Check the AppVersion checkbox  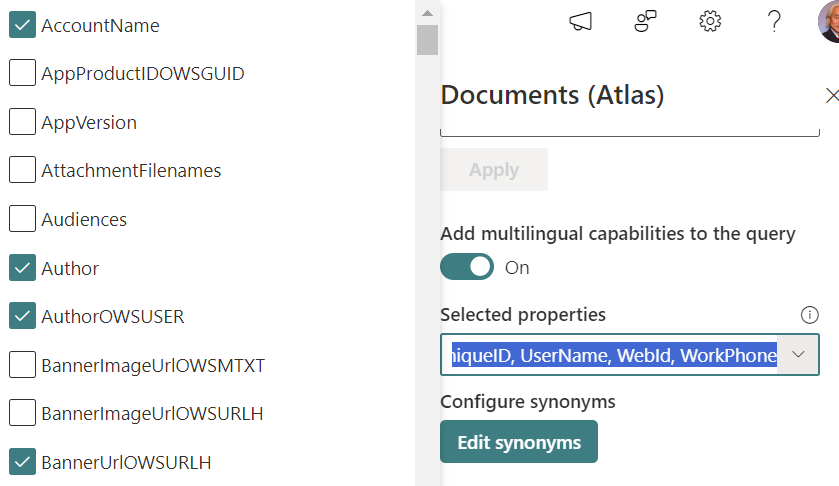pyautogui.click(x=23, y=122)
